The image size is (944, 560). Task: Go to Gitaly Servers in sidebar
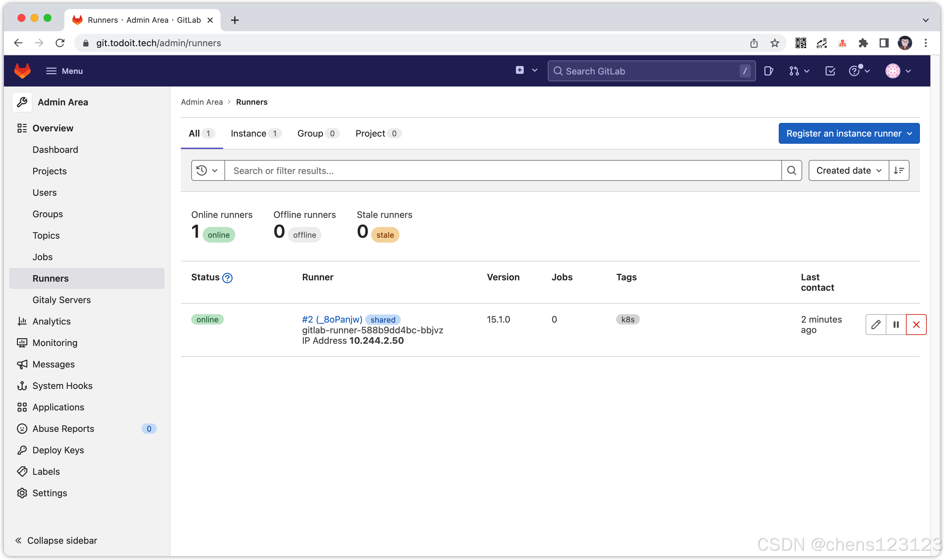click(61, 300)
